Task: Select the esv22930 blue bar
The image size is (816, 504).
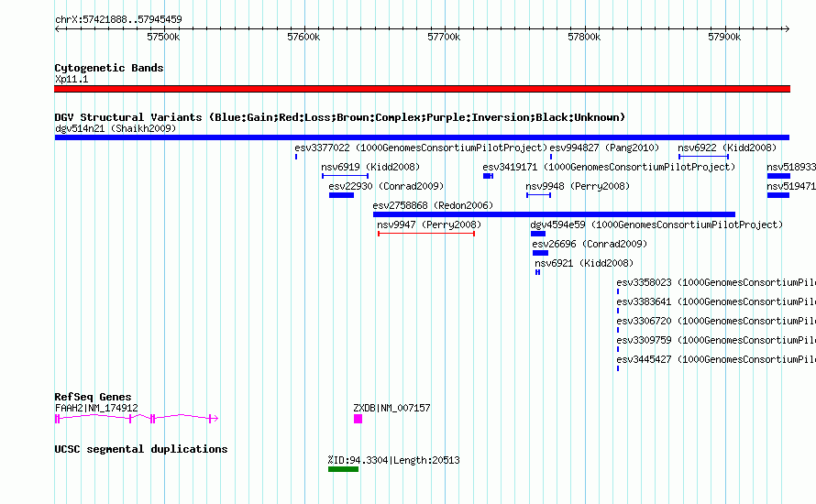Action: (x=341, y=195)
